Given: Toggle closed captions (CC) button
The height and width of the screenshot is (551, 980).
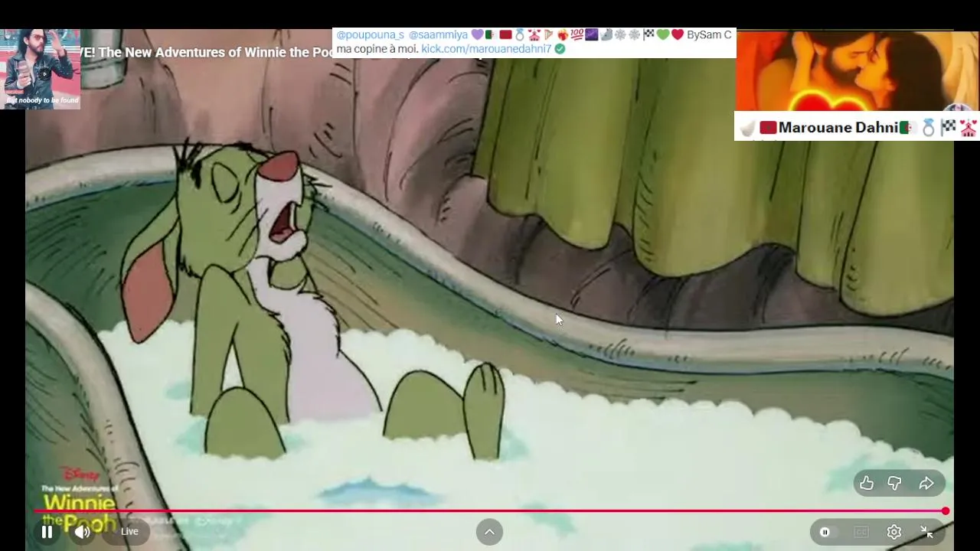Looking at the screenshot, I should [861, 532].
